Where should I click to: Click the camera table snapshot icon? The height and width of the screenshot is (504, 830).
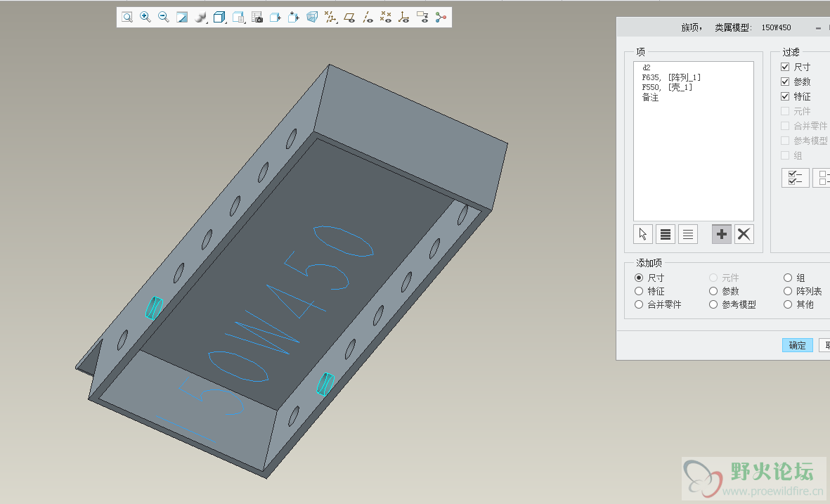pos(257,18)
